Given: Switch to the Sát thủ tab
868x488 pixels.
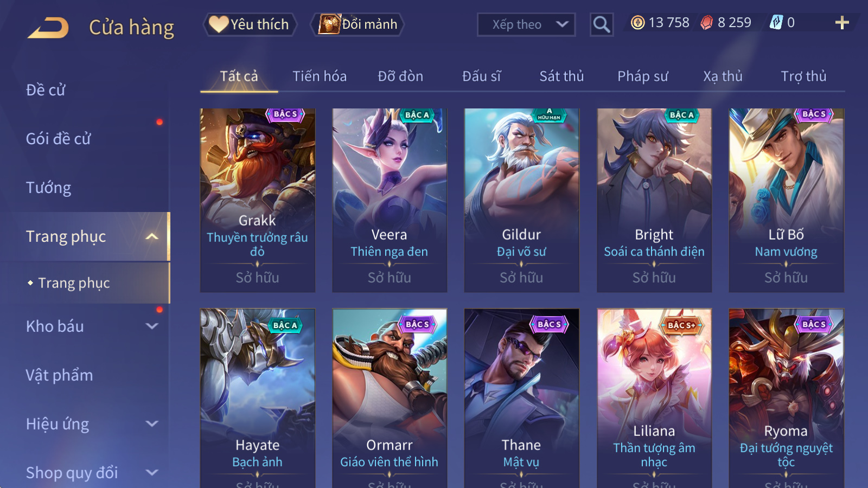Looking at the screenshot, I should (561, 76).
